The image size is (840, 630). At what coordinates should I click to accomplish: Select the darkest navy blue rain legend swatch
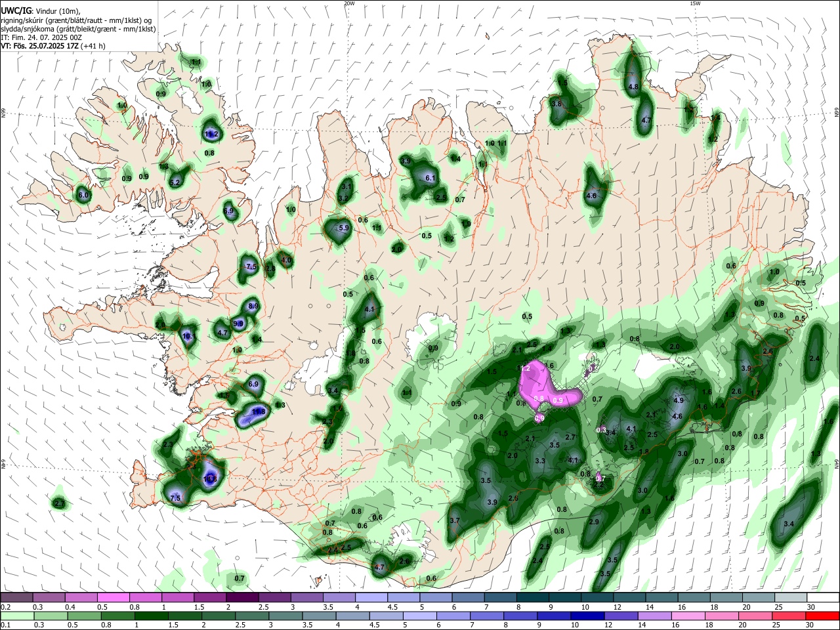tap(587, 616)
